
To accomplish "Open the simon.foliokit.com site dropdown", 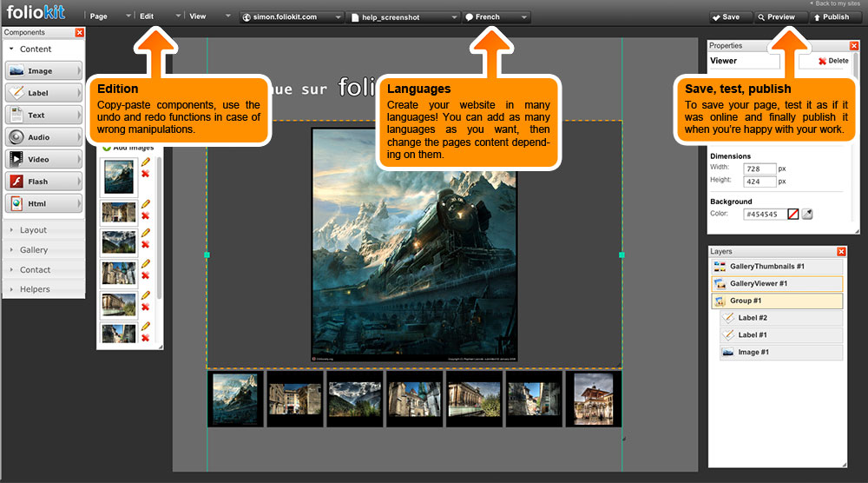I will (291, 17).
